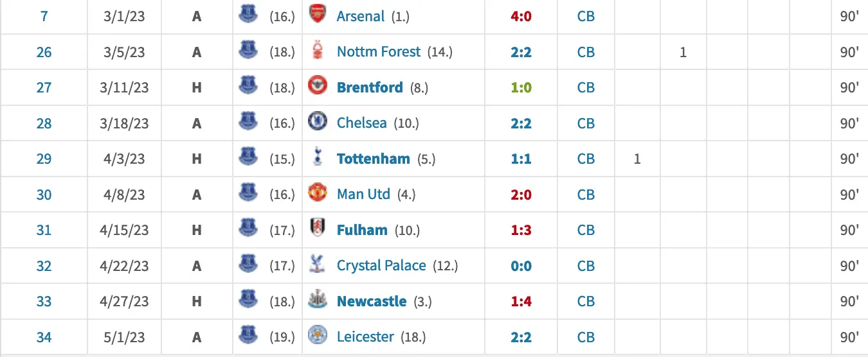The image size is (868, 357).
Task: Click the Brentford club crest
Action: [318, 87]
